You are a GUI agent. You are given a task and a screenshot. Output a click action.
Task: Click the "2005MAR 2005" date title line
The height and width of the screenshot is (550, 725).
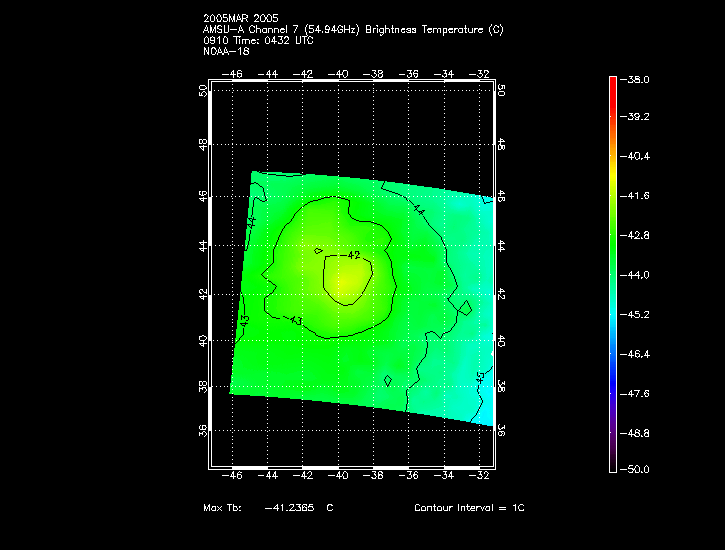click(240, 18)
